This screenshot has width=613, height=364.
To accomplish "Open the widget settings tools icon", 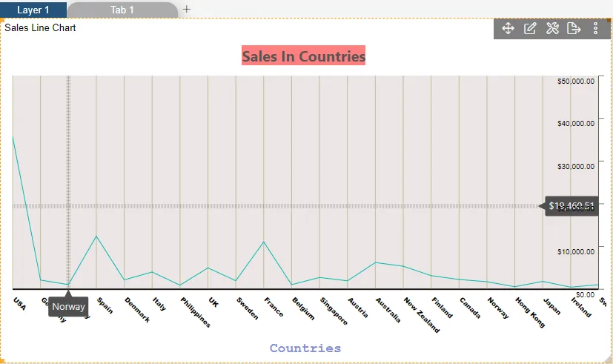I will tap(552, 28).
